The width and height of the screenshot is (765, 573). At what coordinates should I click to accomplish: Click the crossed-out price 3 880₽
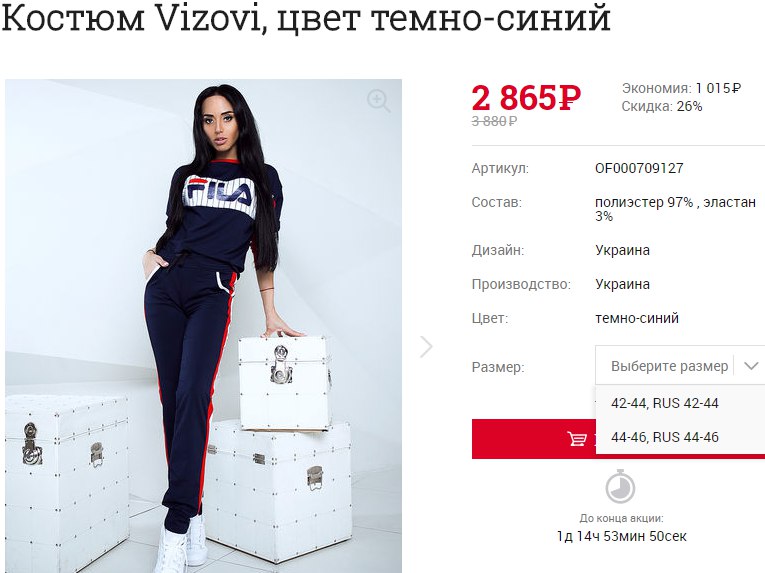494,121
